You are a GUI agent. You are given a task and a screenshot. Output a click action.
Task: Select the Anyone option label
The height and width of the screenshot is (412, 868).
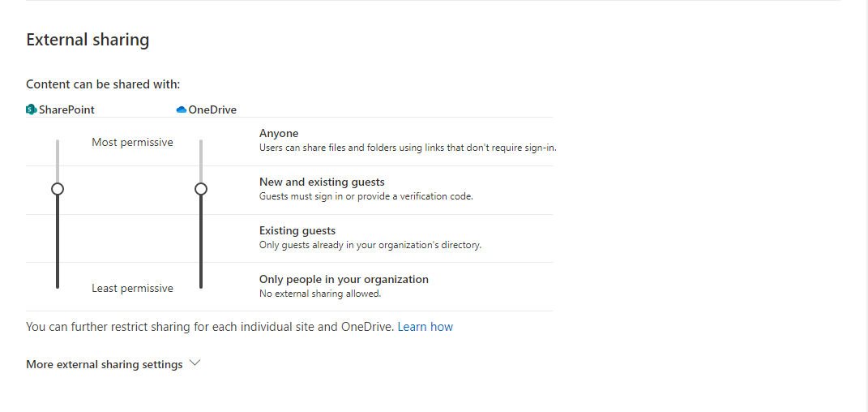[x=279, y=134]
